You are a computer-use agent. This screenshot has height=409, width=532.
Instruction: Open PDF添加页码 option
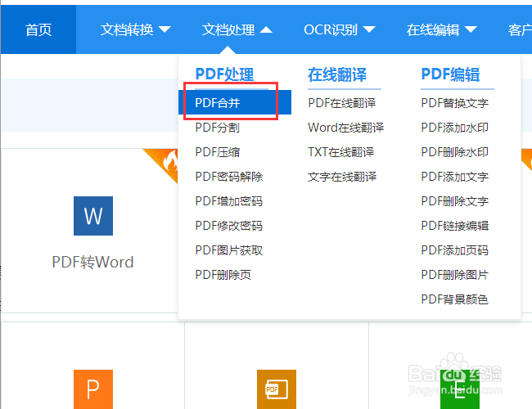(454, 250)
